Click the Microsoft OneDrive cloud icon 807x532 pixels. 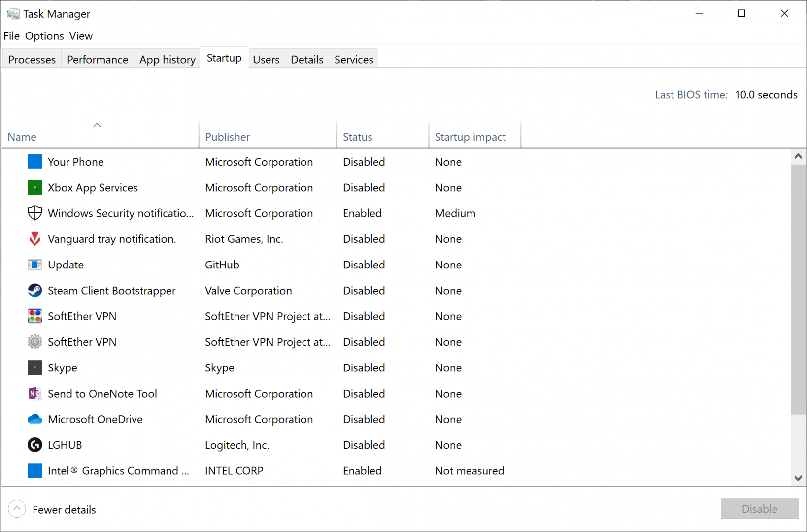[34, 419]
